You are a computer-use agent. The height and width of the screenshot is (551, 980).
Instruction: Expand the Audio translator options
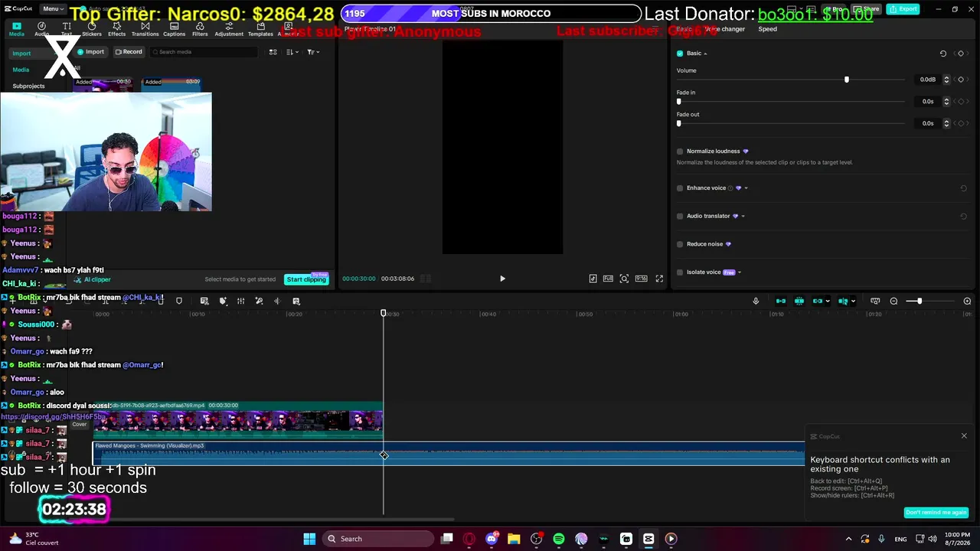click(x=743, y=216)
